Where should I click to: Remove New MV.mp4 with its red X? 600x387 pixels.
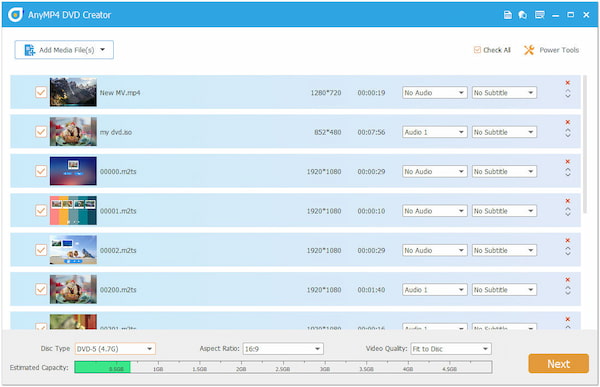pyautogui.click(x=567, y=83)
